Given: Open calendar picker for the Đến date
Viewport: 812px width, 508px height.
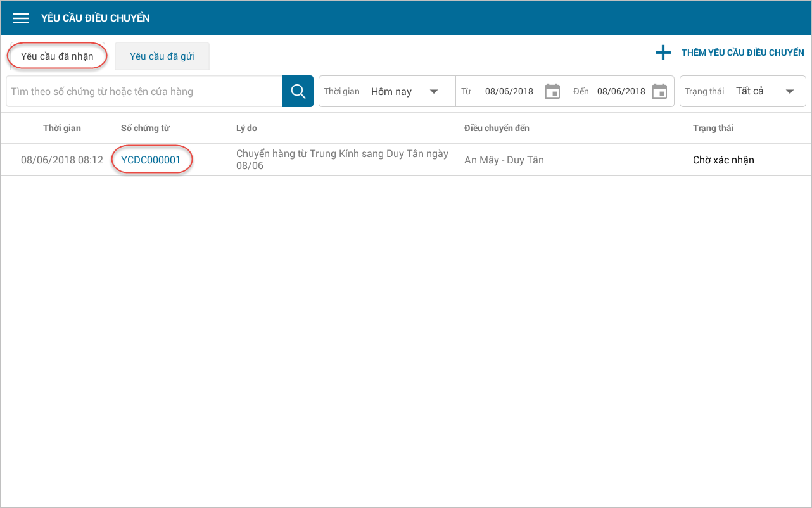Looking at the screenshot, I should pyautogui.click(x=659, y=91).
